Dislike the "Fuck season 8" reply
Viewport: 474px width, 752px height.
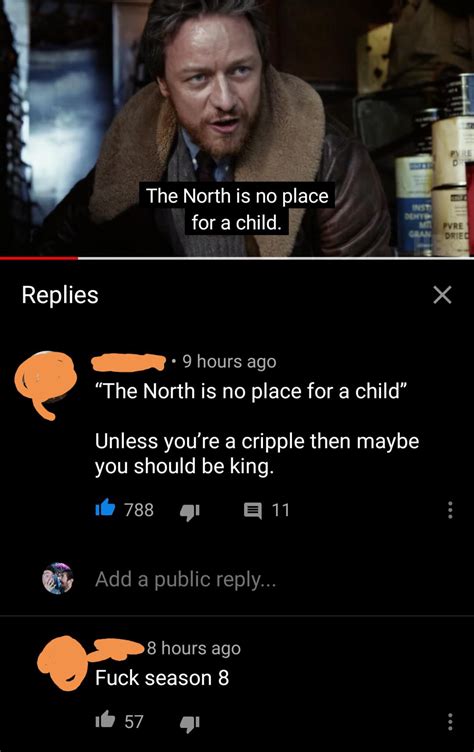click(190, 722)
